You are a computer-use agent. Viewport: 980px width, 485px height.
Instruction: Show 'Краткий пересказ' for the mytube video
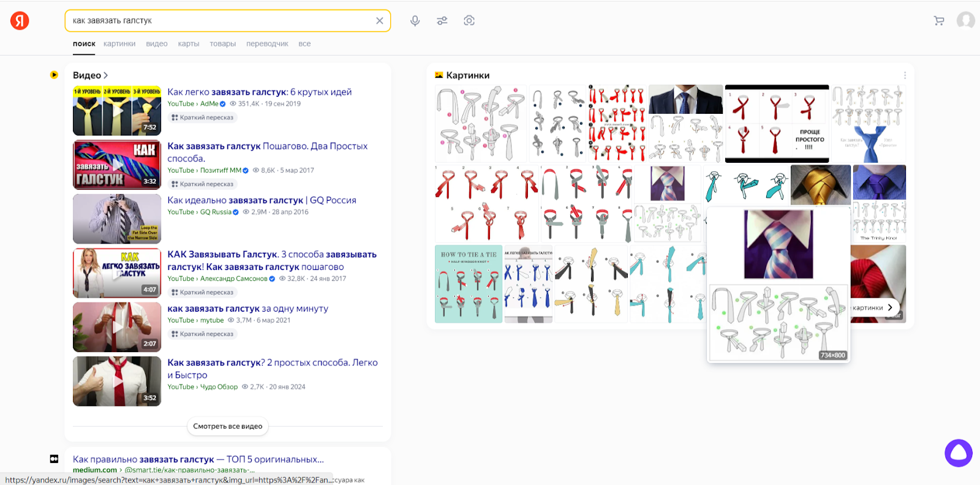(203, 334)
